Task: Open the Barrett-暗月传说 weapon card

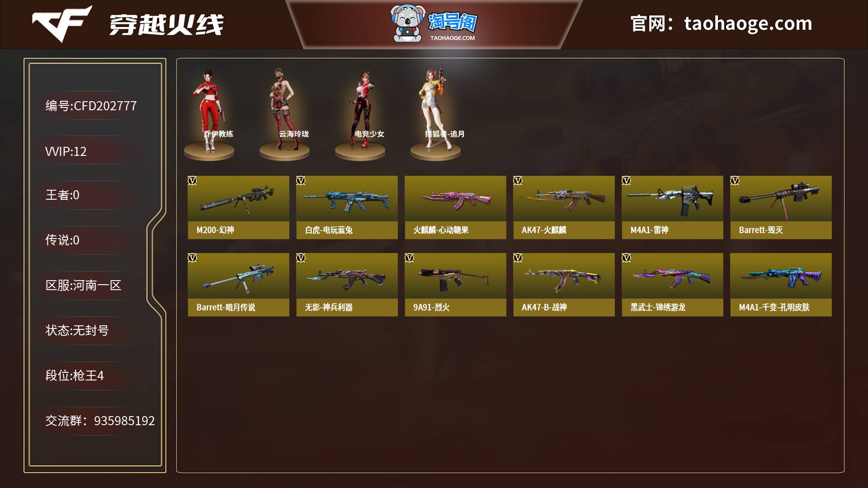Action: (239, 285)
